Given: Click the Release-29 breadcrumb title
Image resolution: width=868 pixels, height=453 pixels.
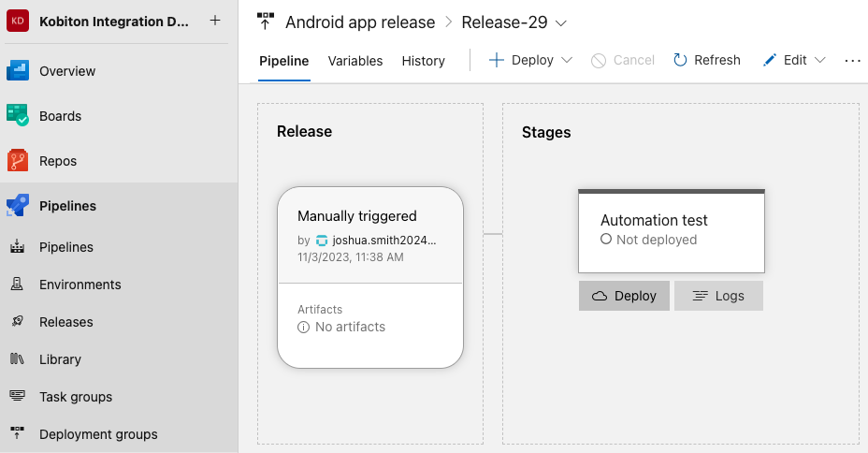Looking at the screenshot, I should tap(504, 22).
